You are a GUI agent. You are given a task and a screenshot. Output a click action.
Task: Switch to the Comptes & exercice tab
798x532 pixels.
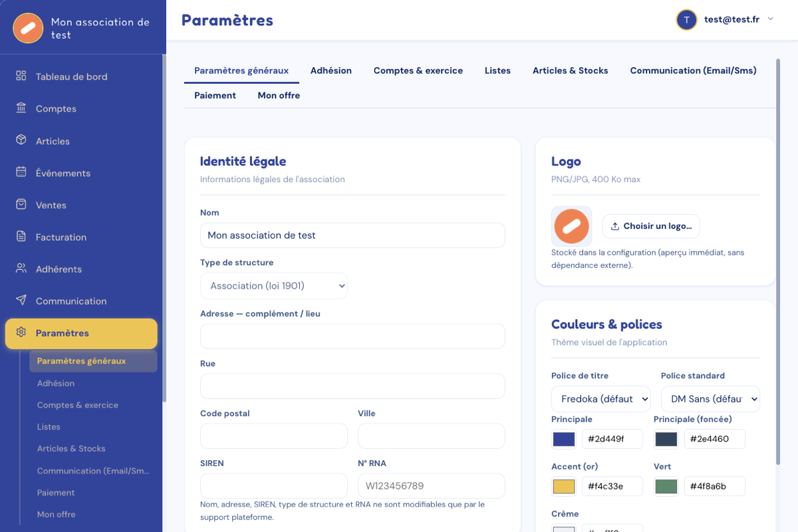click(418, 70)
